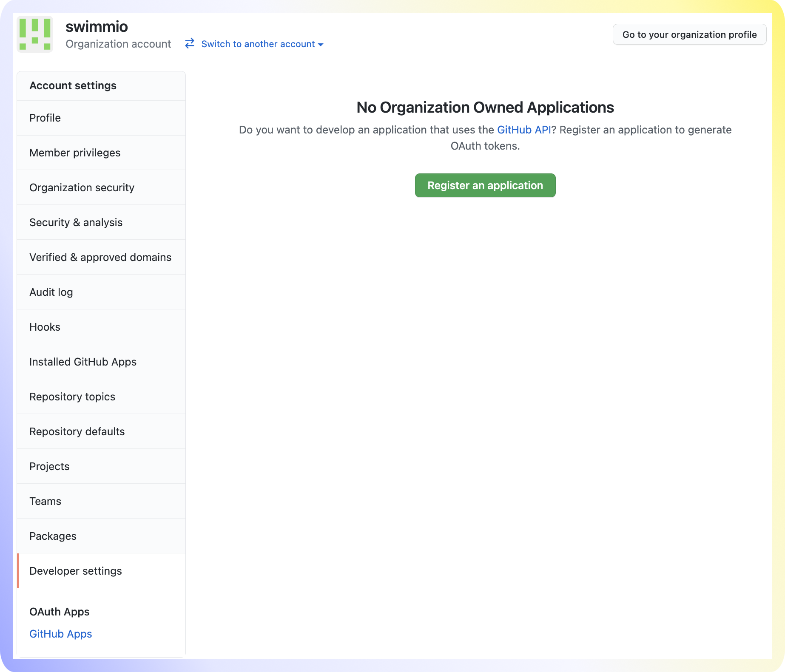Image resolution: width=785 pixels, height=672 pixels.
Task: Select Developer settings menu item
Action: (101, 571)
